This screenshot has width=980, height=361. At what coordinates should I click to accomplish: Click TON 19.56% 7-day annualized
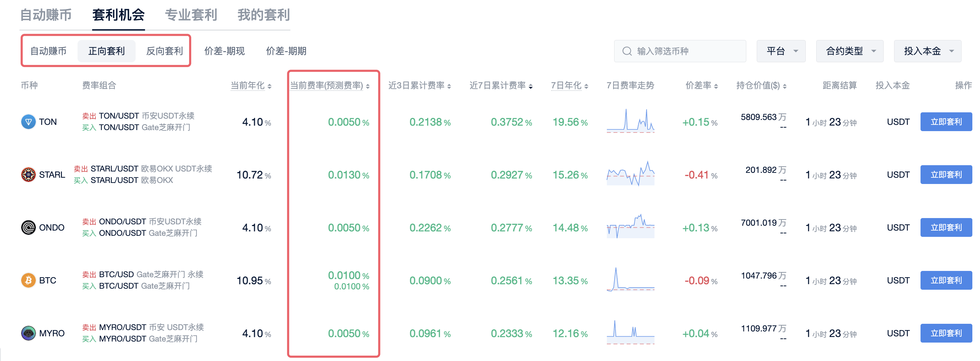pyautogui.click(x=570, y=122)
